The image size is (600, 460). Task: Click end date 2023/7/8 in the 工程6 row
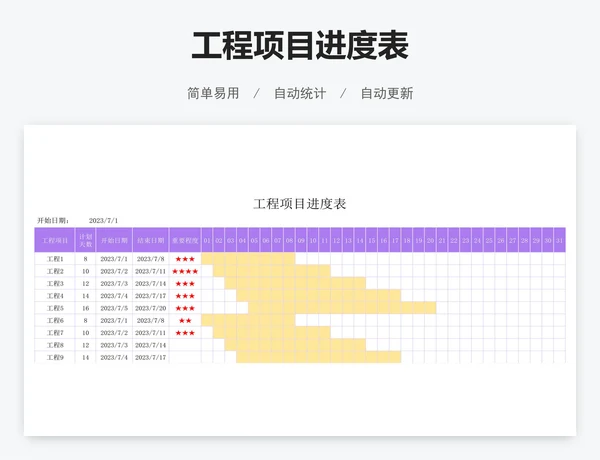pyautogui.click(x=150, y=320)
